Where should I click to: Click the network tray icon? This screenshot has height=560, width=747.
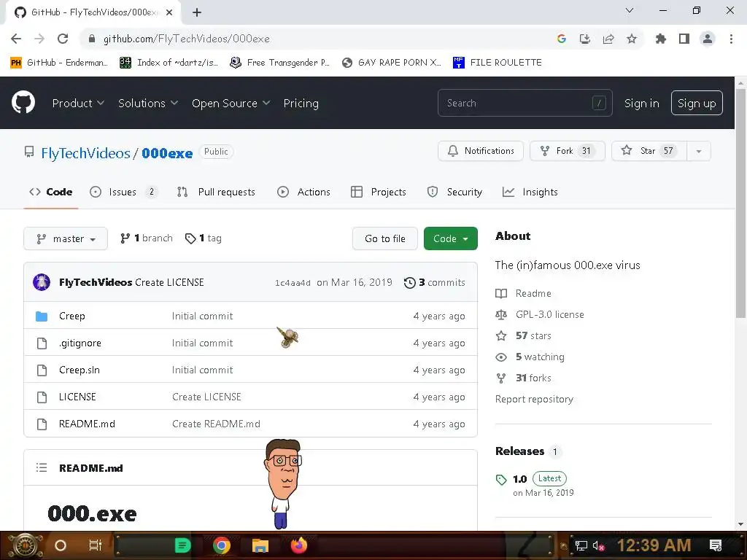point(581,545)
